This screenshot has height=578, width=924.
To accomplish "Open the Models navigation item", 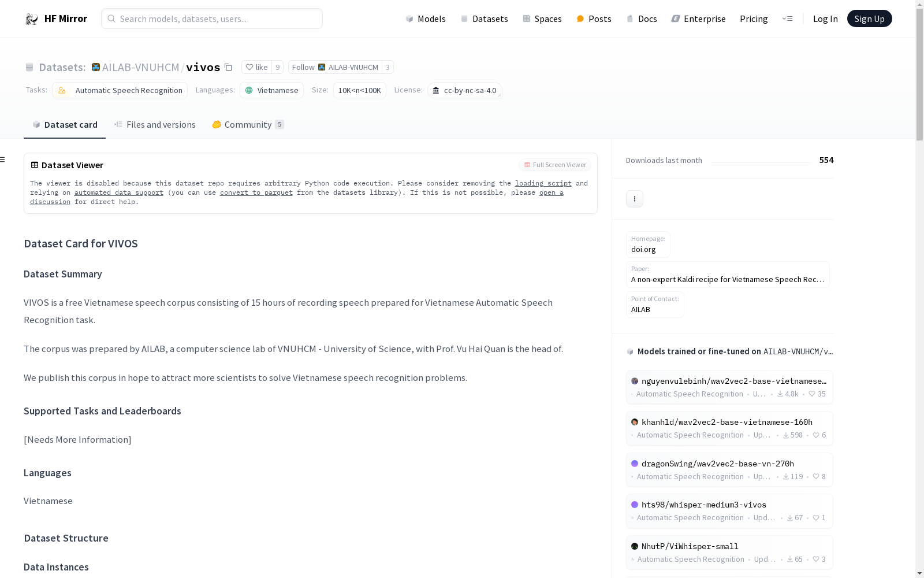I will 426,18.
